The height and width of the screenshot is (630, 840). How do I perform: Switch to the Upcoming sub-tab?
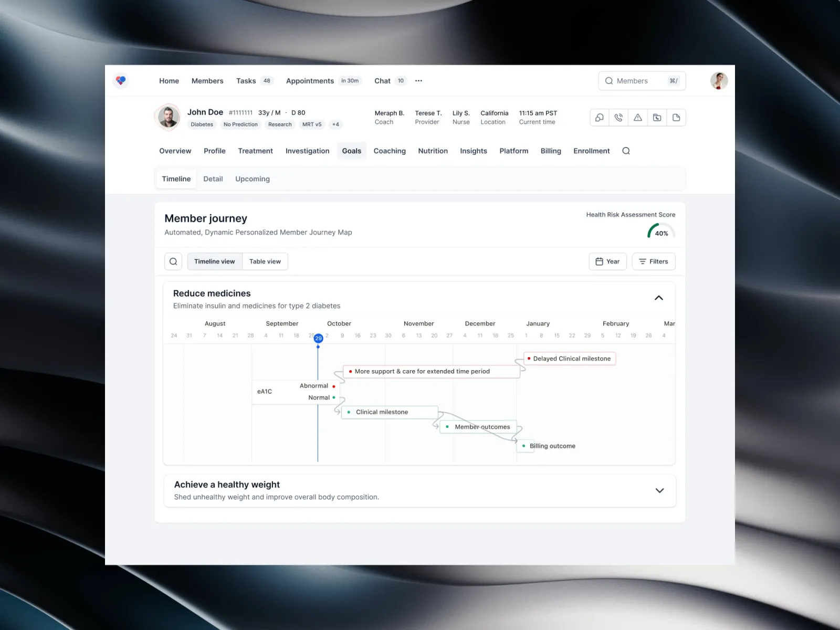tap(253, 179)
